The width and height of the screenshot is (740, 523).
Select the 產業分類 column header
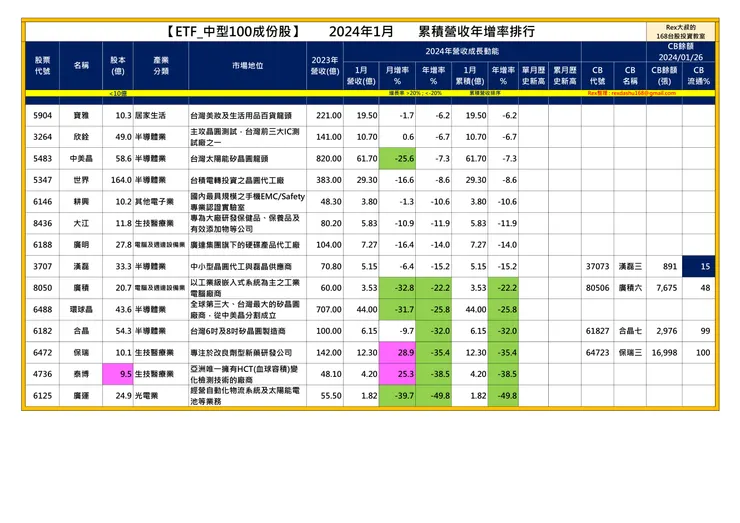point(161,66)
